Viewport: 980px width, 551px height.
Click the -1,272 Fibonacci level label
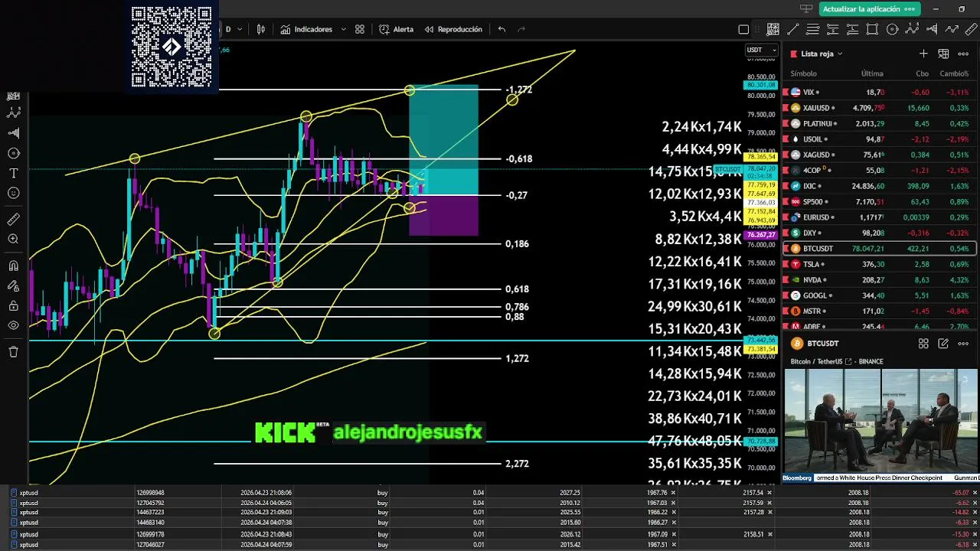click(x=518, y=90)
